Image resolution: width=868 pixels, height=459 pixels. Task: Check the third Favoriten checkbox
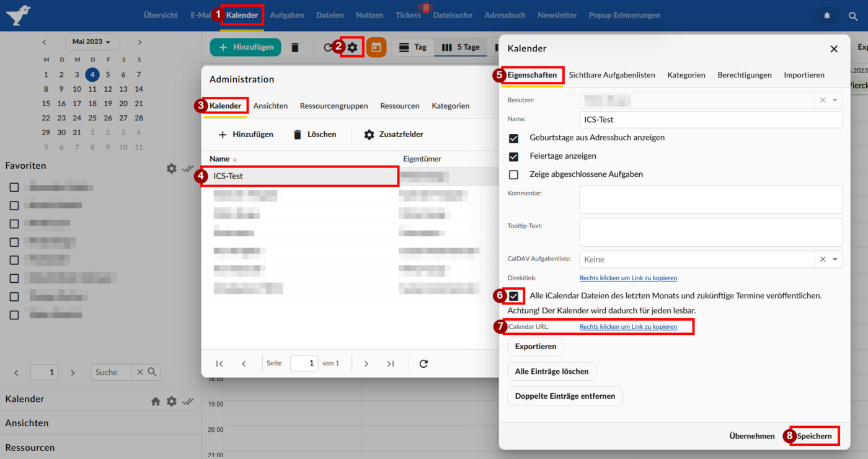14,223
